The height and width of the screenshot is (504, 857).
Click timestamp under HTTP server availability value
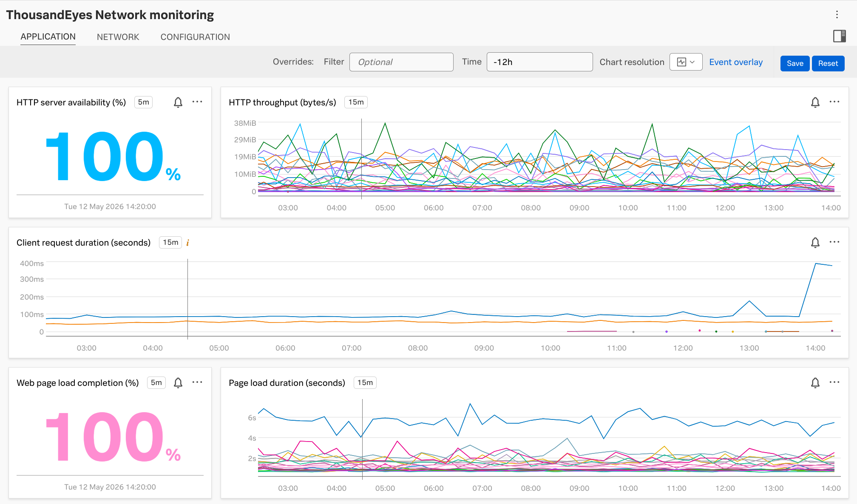coord(110,207)
